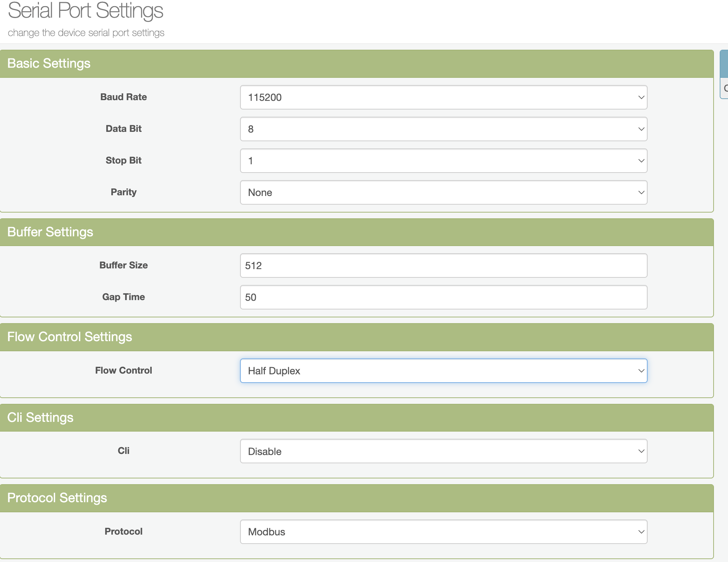
Task: Click the Buffer Size input field
Action: (x=443, y=266)
